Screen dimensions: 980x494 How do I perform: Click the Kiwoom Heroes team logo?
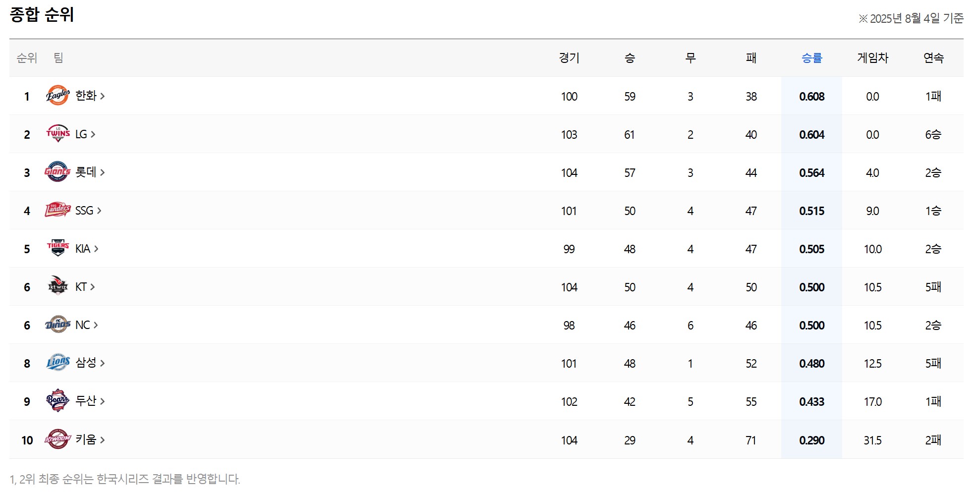(x=58, y=439)
